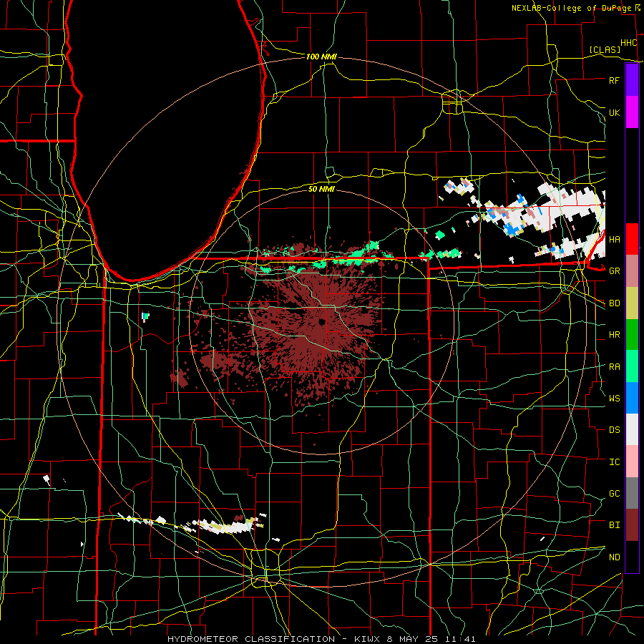Screen dimensions: 644x644
Task: Click the UK magenta legend swatch
Action: [x=632, y=112]
